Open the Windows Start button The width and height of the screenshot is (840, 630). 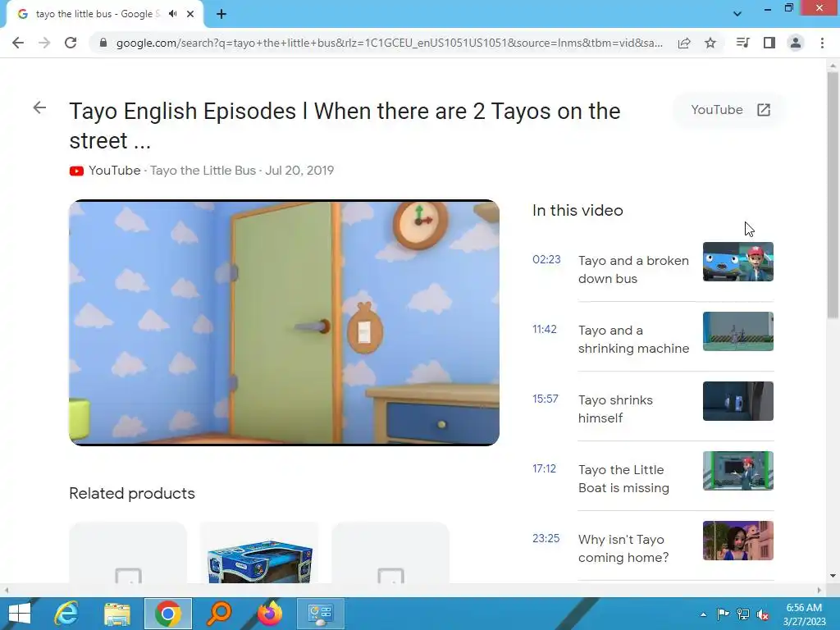[20, 614]
